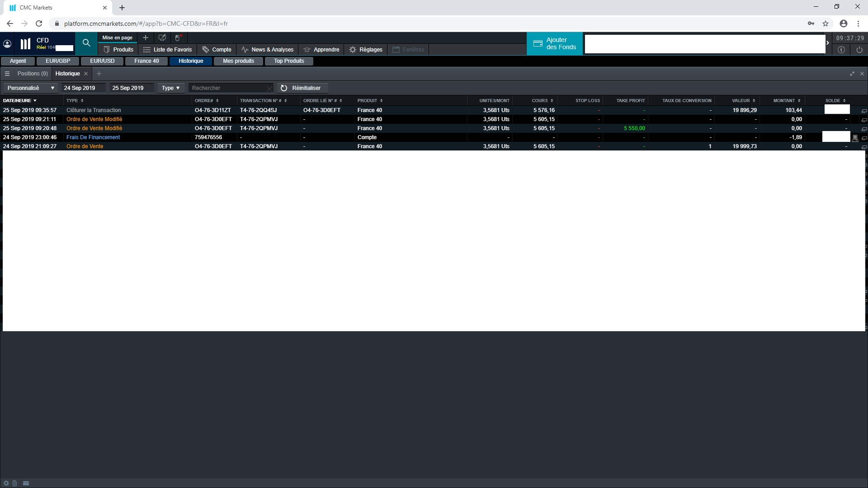Select the France 40 layout tab
Viewport: 868px width, 488px height.
(x=146, y=61)
